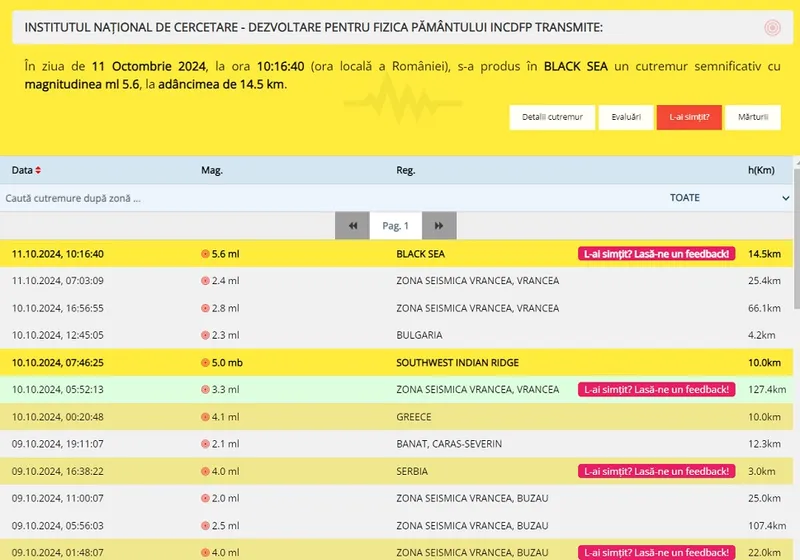Leave feedback for the SERBIA earthquake
The height and width of the screenshot is (560, 800).
[657, 471]
